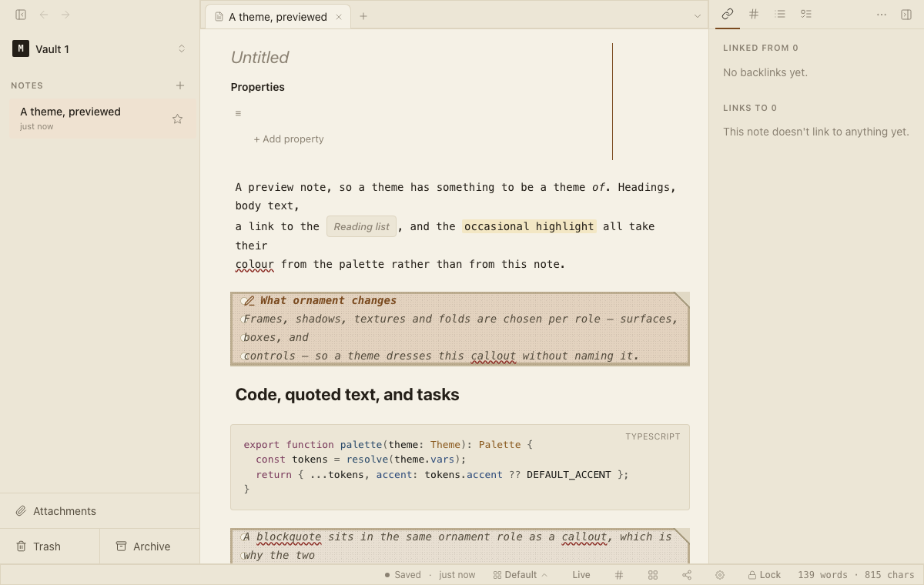Open Attachments in the sidebar

coord(100,511)
